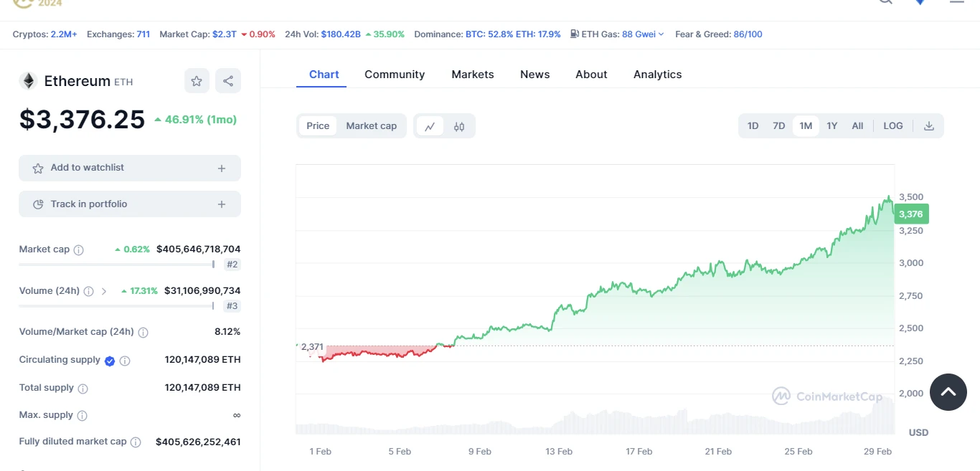Click the plus icon on Track in portfolio
Image resolution: width=980 pixels, height=471 pixels.
(x=222, y=204)
